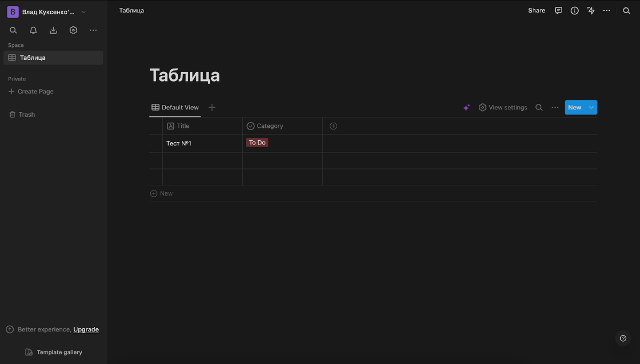Viewport: 640px width, 364px height.
Task: Open View settings
Action: tap(503, 108)
